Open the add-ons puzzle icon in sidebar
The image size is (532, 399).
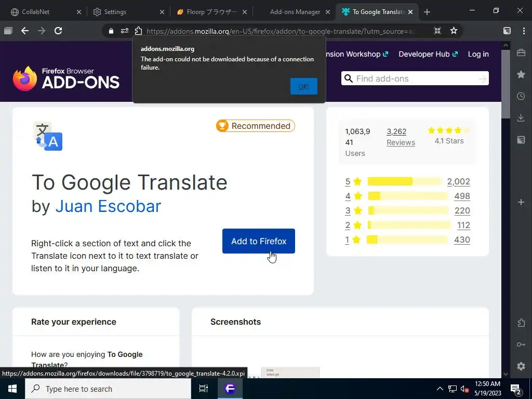521,323
